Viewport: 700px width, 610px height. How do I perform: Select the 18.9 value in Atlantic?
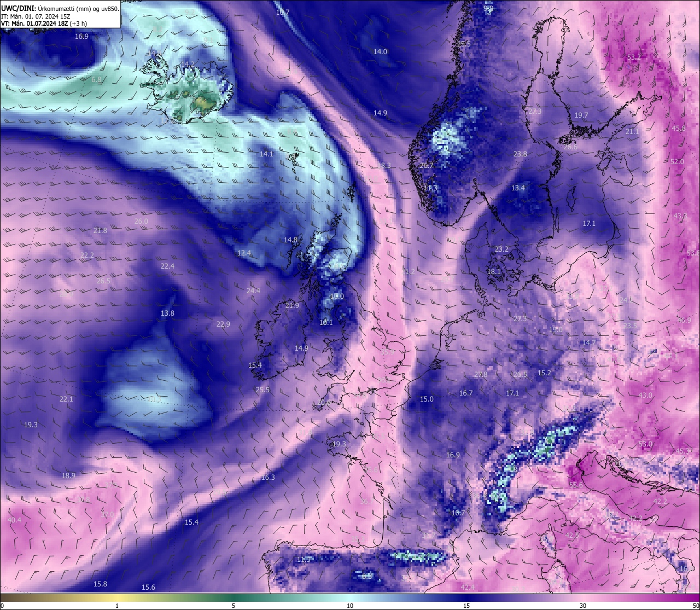68,475
